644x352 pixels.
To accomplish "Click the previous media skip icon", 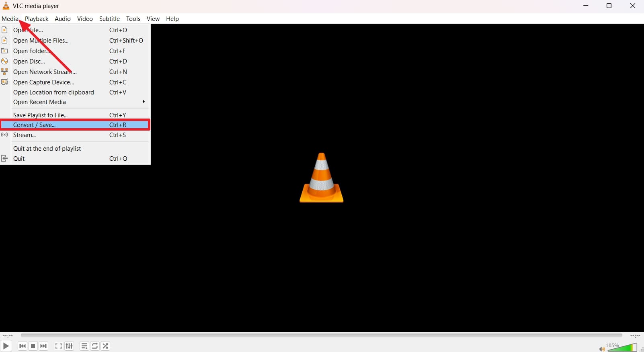I will tap(23, 346).
